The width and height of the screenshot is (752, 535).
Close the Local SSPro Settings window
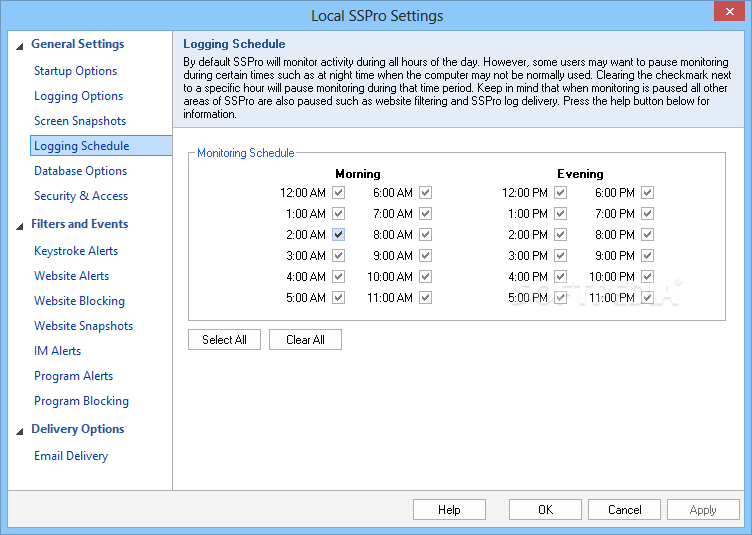729,12
